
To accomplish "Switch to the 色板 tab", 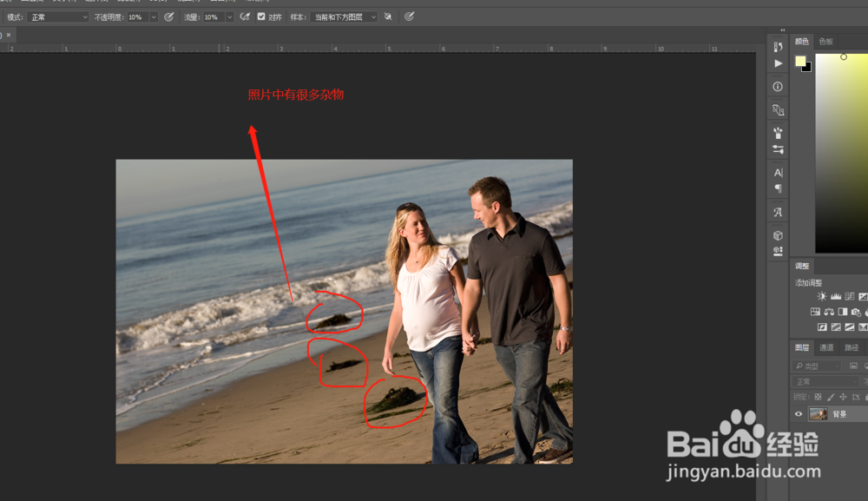I will pos(826,42).
